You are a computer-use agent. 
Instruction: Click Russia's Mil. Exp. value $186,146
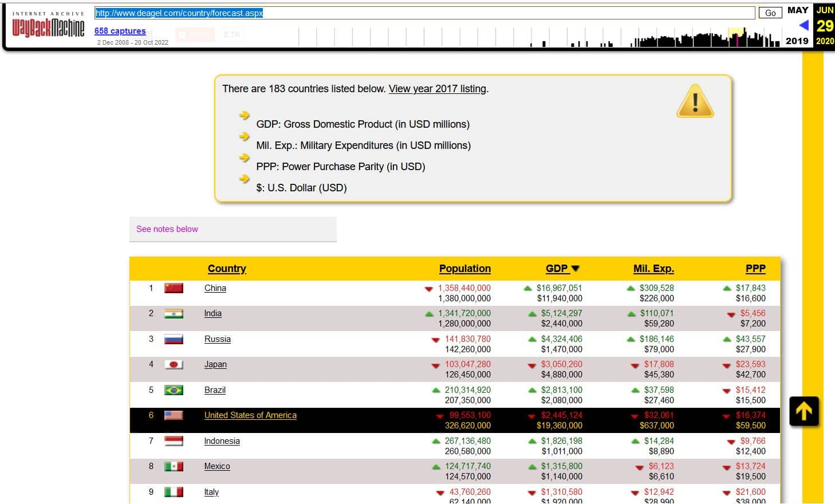click(657, 339)
